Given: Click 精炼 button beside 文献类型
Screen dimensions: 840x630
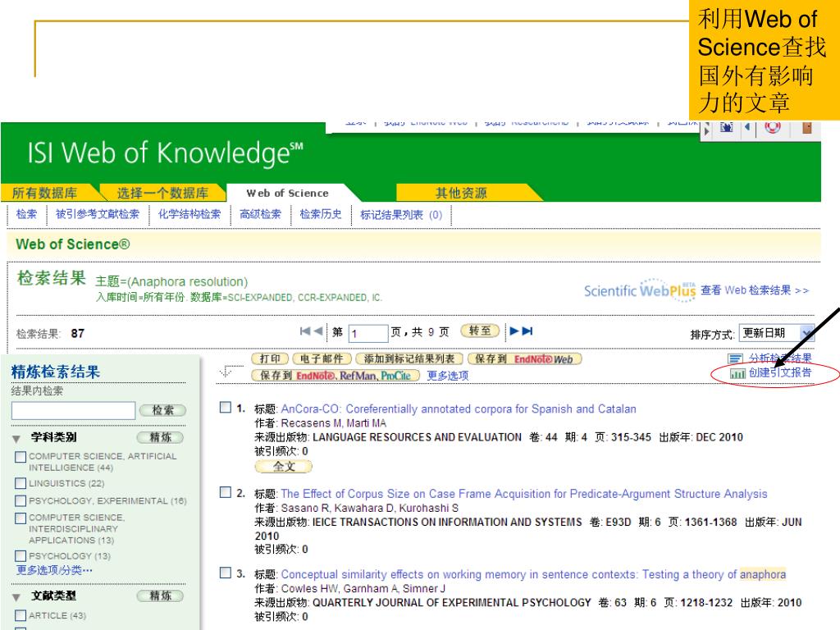Looking at the screenshot, I should pyautogui.click(x=160, y=596).
